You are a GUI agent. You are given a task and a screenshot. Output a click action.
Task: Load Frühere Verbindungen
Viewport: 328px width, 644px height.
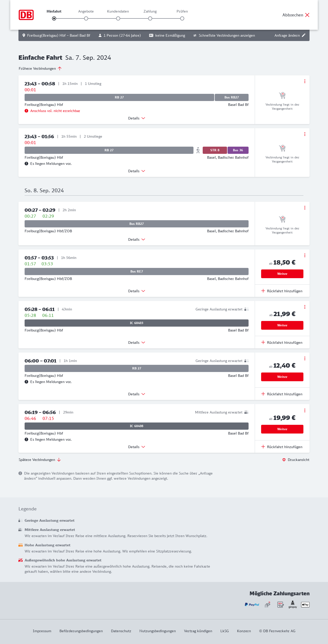40,68
